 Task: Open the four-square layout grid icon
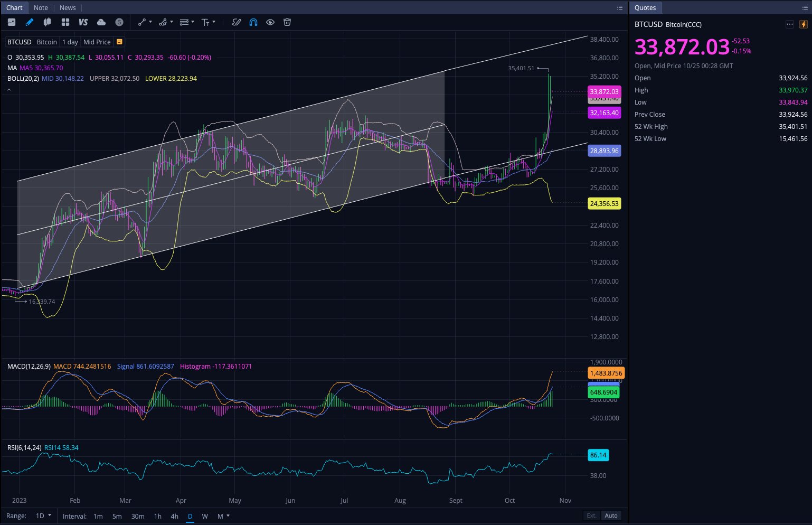coord(65,22)
